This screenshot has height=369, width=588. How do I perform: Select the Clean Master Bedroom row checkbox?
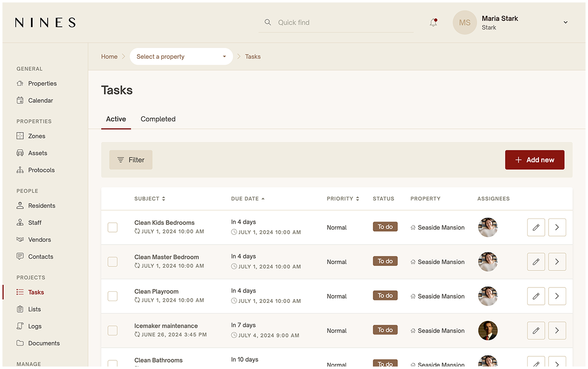(x=112, y=261)
